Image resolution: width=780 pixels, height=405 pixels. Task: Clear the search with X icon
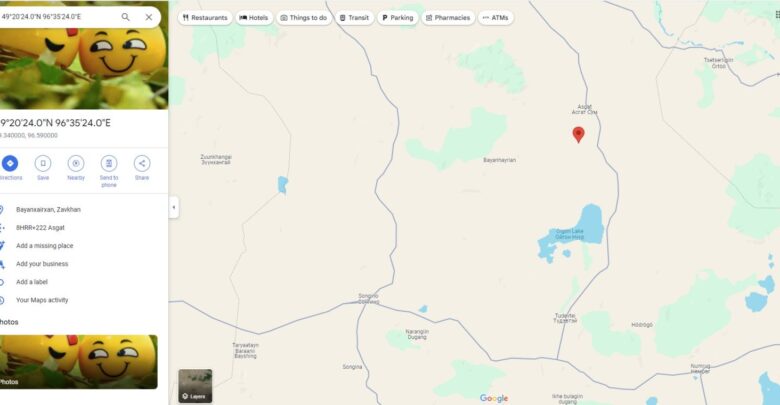[x=149, y=17]
